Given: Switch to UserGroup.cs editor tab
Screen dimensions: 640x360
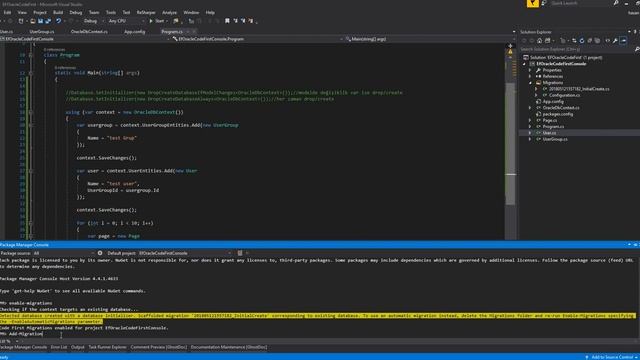Looking at the screenshot, I should [42, 31].
